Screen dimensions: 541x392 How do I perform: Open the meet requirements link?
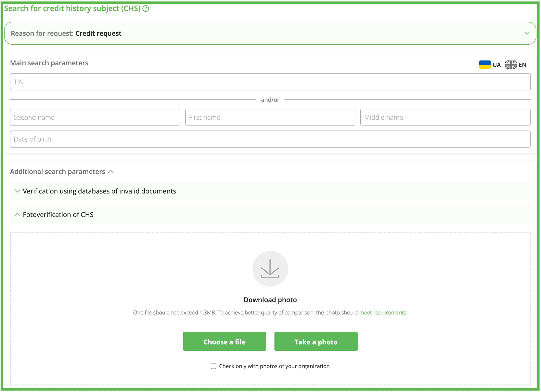tap(383, 313)
